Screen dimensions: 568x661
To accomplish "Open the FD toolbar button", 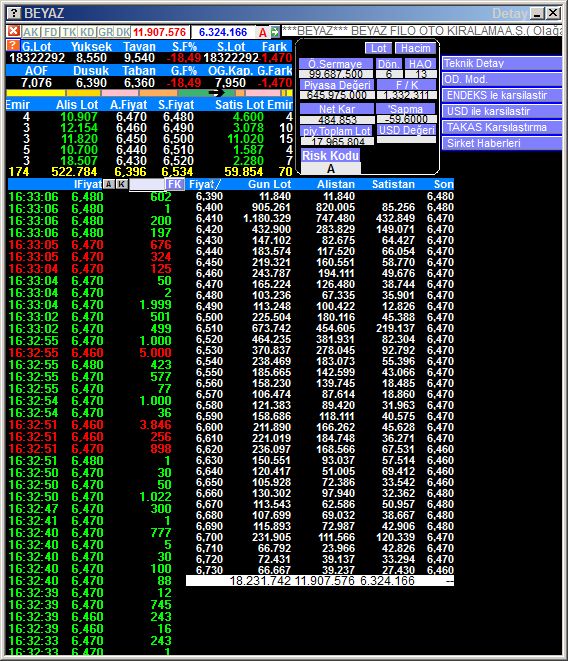I will (50, 32).
